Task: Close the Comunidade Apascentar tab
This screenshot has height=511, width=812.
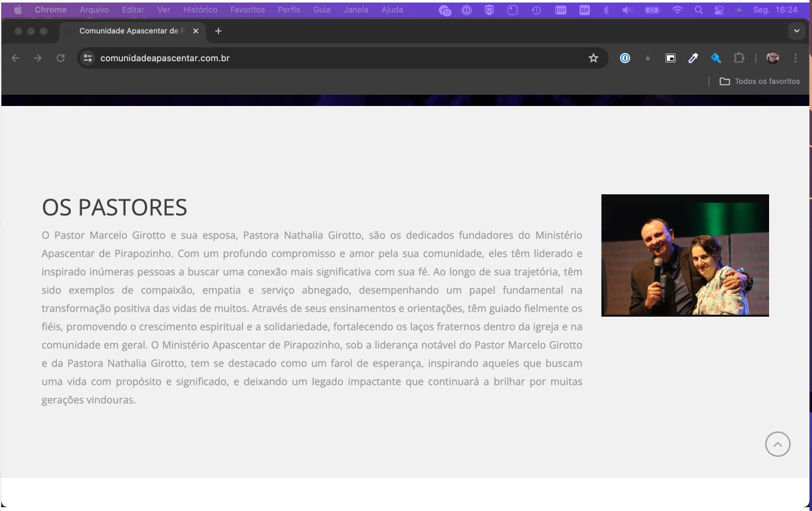Action: [x=195, y=31]
